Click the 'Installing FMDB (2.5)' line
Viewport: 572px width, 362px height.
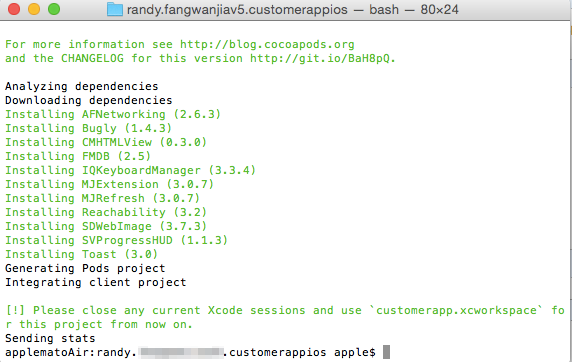pyautogui.click(x=78, y=156)
